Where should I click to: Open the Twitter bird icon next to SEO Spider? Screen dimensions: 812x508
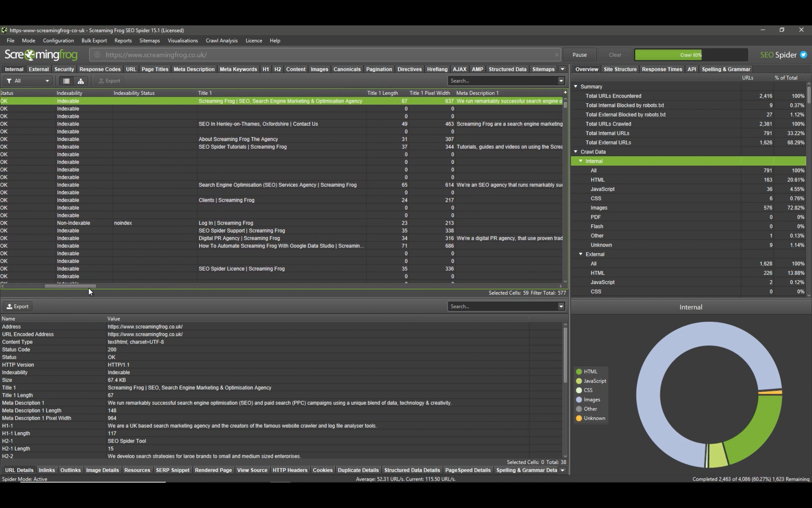point(803,55)
